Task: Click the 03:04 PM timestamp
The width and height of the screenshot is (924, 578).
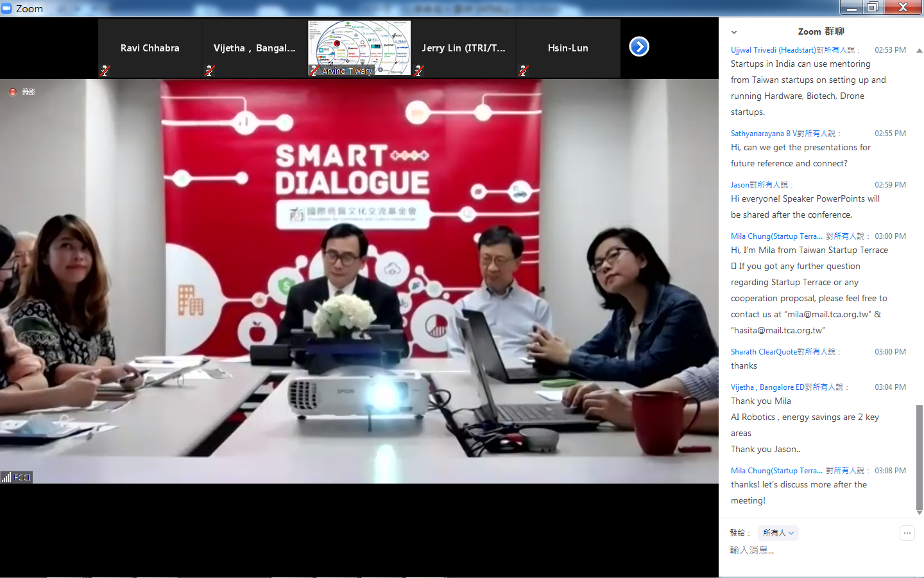Action: [890, 387]
